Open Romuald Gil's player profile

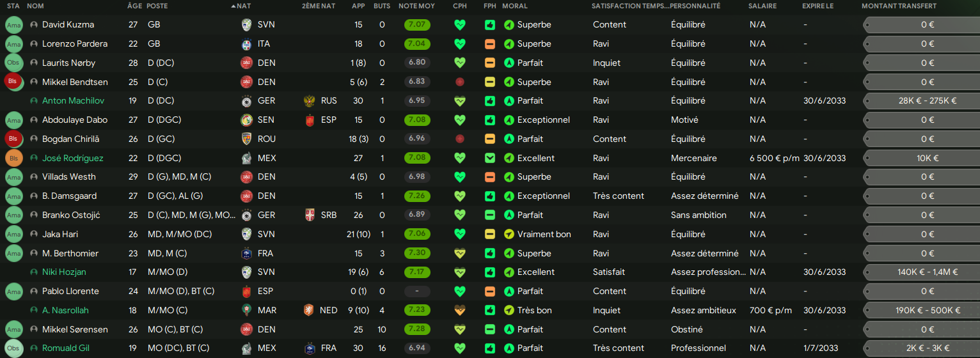[65, 348]
